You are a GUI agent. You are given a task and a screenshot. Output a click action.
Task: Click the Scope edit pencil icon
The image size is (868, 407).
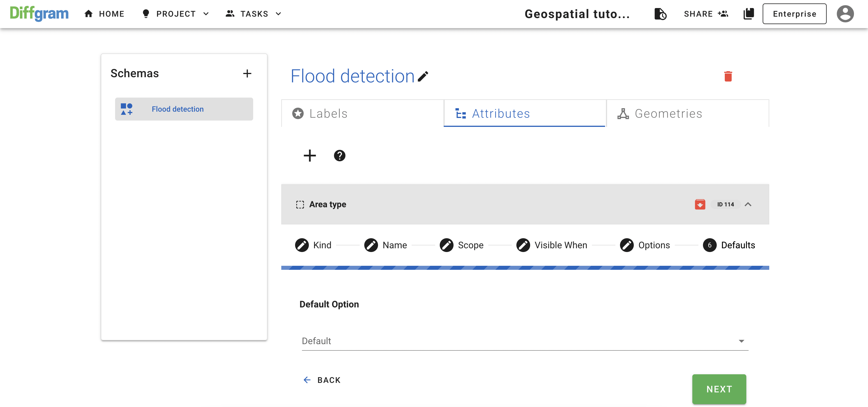tap(447, 245)
